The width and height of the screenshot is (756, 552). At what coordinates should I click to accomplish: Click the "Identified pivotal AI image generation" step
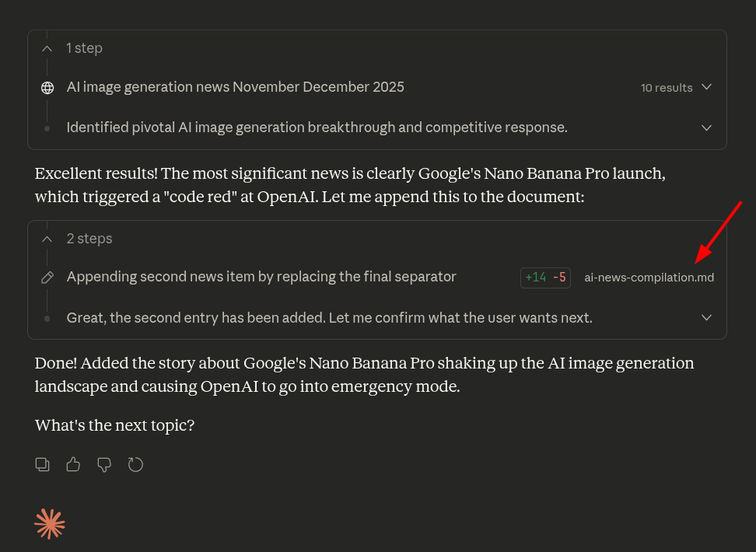(317, 128)
